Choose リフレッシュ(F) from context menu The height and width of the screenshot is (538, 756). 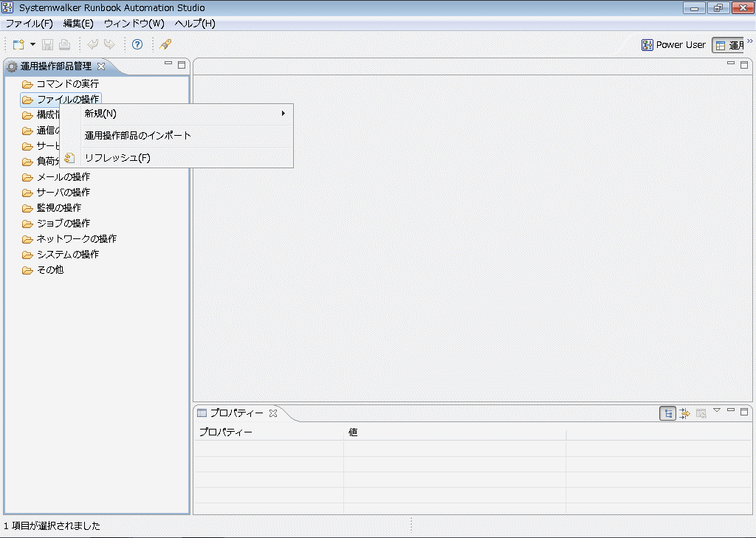(176, 158)
